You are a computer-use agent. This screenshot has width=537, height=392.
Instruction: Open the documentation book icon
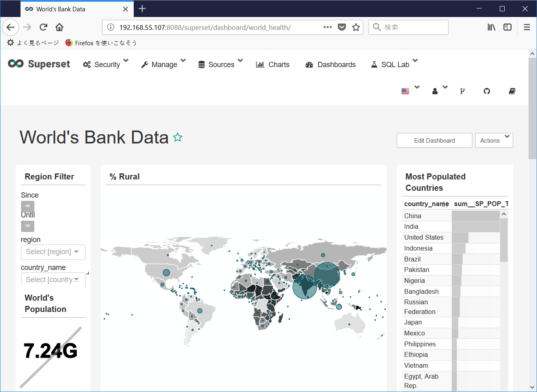pos(512,91)
